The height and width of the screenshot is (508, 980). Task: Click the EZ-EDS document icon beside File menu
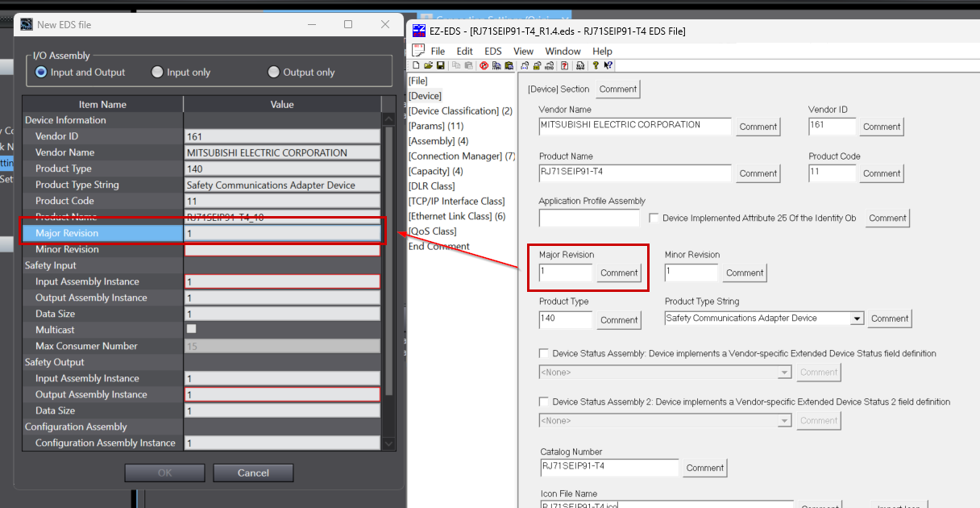(418, 51)
